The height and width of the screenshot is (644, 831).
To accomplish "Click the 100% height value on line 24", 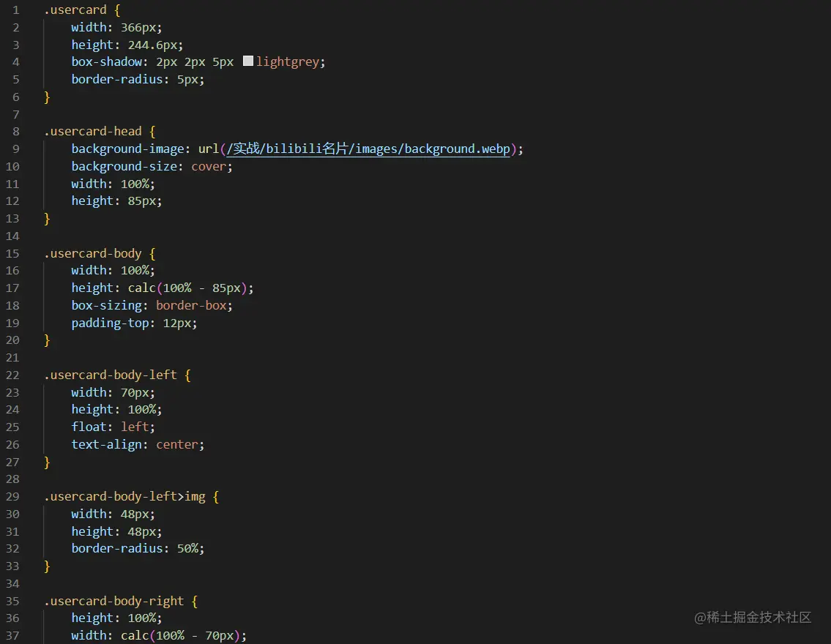I will (142, 409).
